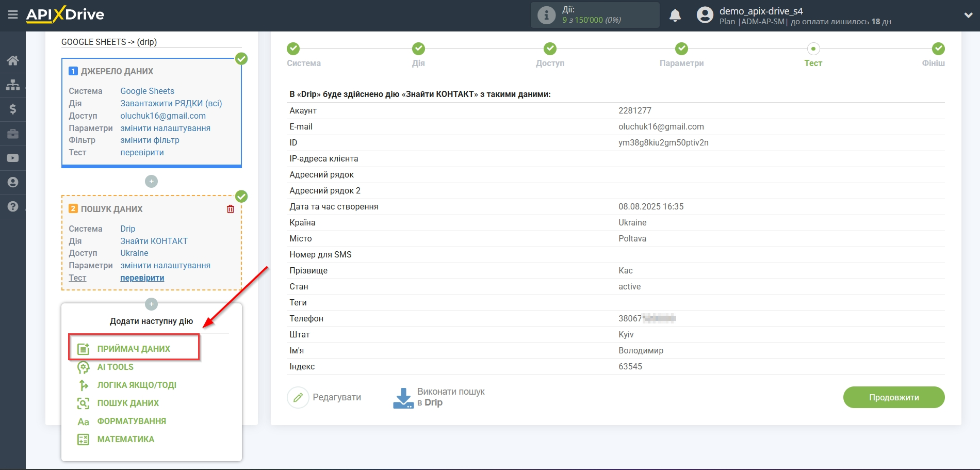980x470 pixels.
Task: Open the actions info icon
Action: 546,15
